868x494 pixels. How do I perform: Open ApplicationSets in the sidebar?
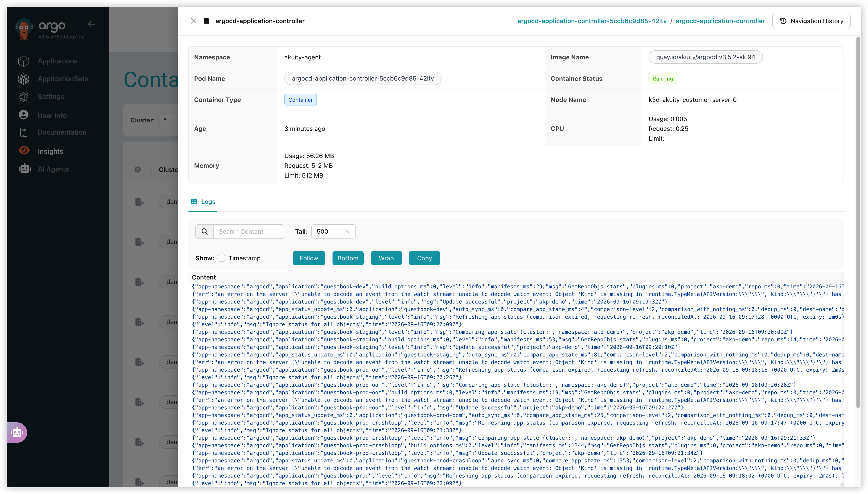point(63,79)
